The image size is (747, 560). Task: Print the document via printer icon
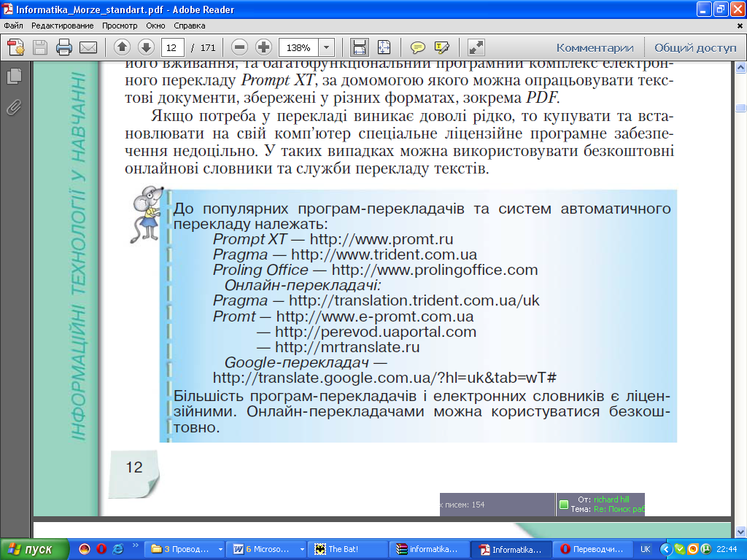(64, 47)
